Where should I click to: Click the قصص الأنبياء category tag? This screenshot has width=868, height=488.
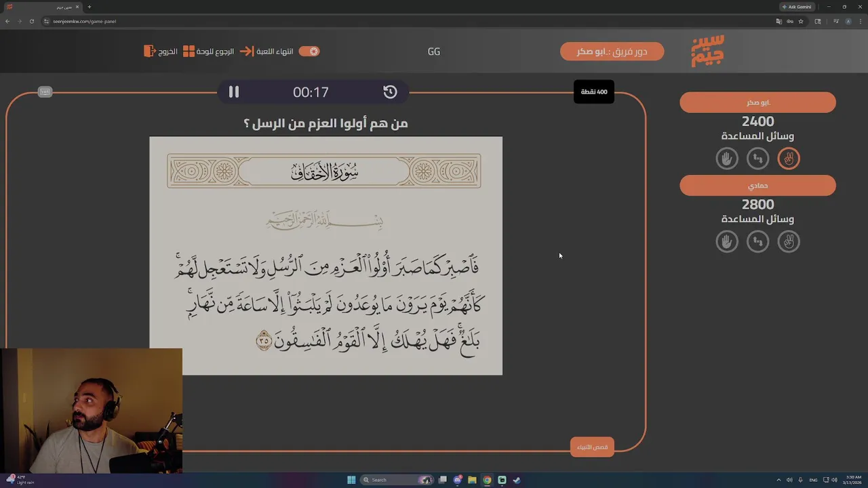pos(592,447)
